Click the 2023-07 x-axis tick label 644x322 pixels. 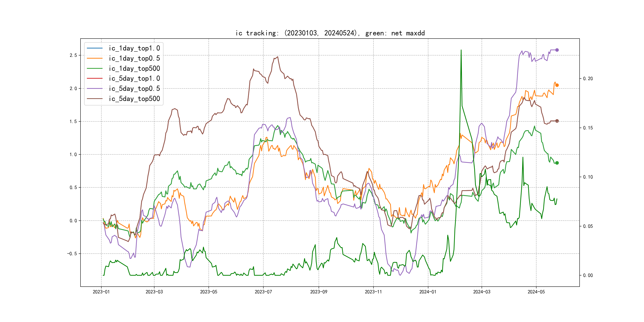click(x=263, y=292)
